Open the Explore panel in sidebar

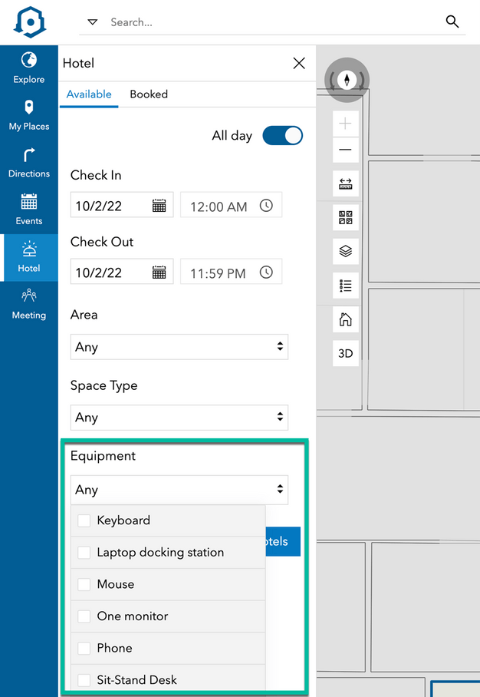[x=29, y=68]
